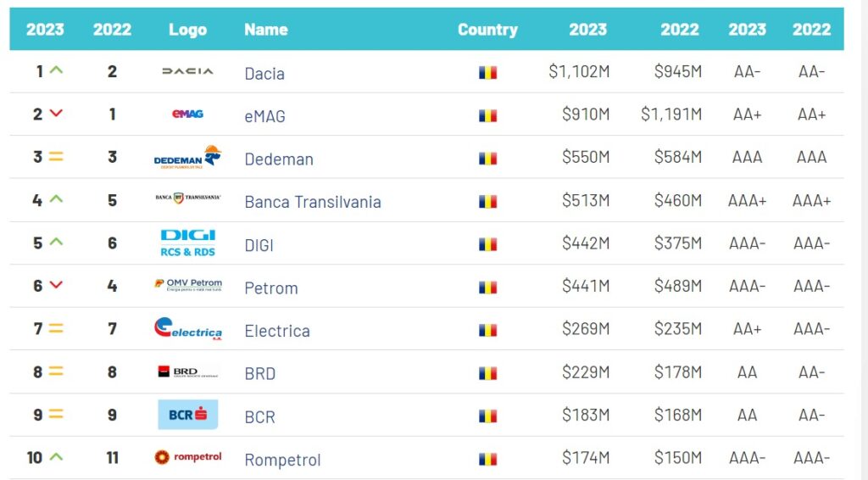
Task: Select the Dedeman logo
Action: [187, 158]
